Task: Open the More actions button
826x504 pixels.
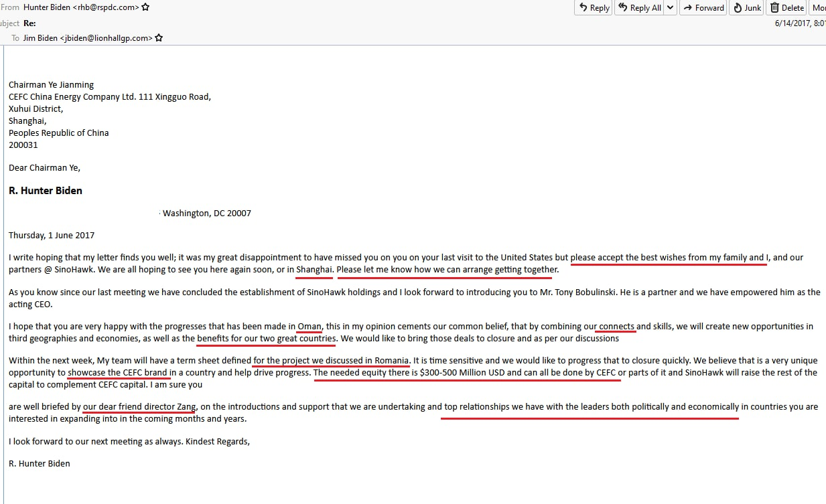Action: [x=818, y=7]
